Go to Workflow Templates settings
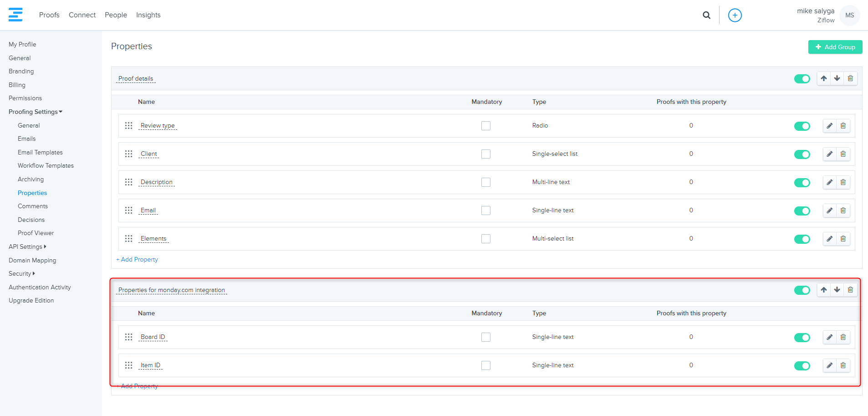Image resolution: width=868 pixels, height=416 pixels. [46, 165]
